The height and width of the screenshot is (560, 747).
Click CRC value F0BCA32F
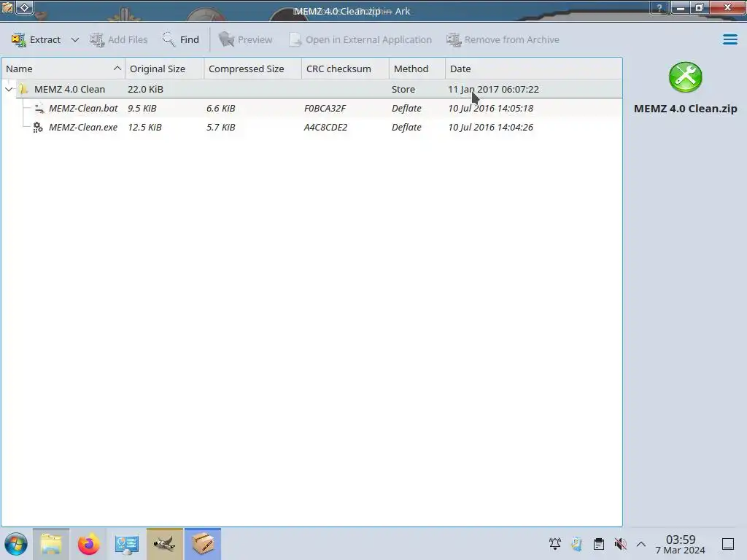pyautogui.click(x=325, y=108)
